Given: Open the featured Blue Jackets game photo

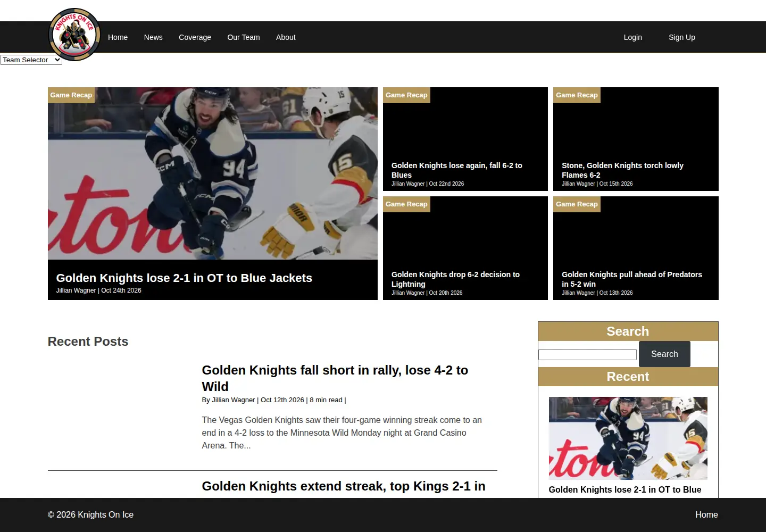Looking at the screenshot, I should [x=213, y=173].
